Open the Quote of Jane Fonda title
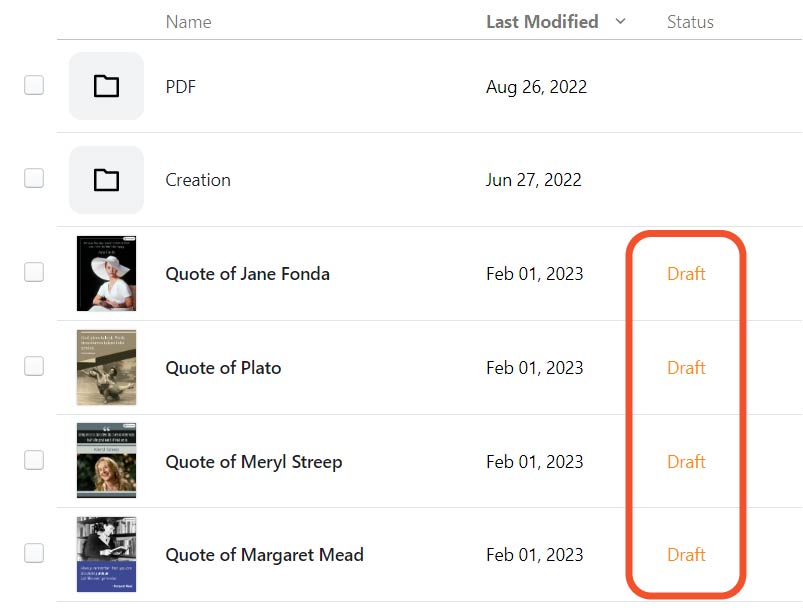Screen dimensions: 803x613 247,274
